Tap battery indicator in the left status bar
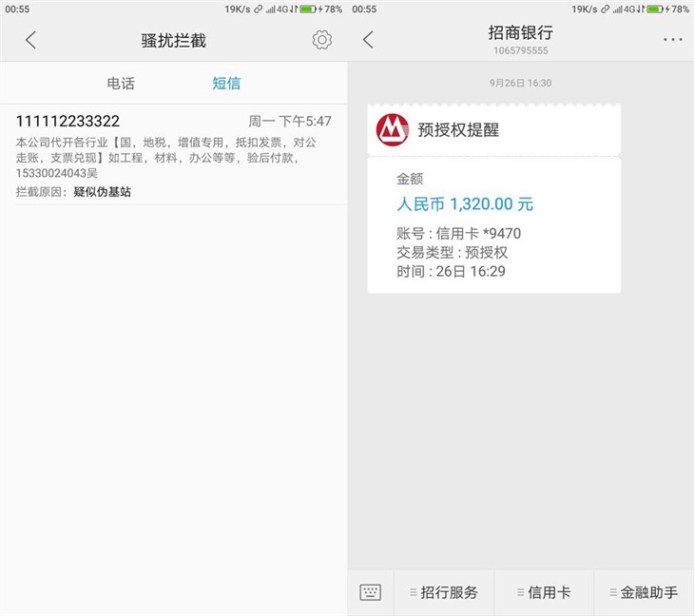The image size is (694, 616). 308,9
